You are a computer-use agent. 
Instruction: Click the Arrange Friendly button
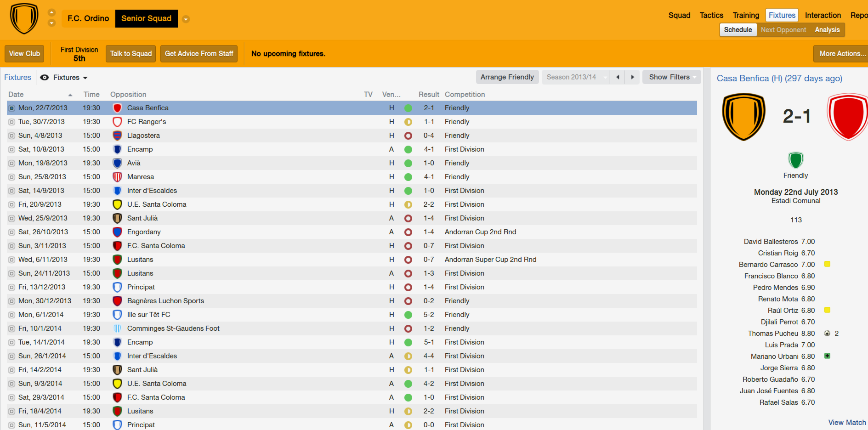(507, 77)
